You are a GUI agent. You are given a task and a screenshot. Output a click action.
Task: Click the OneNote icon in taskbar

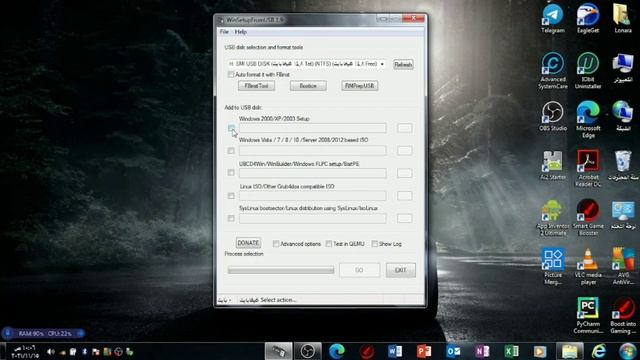tap(482, 351)
